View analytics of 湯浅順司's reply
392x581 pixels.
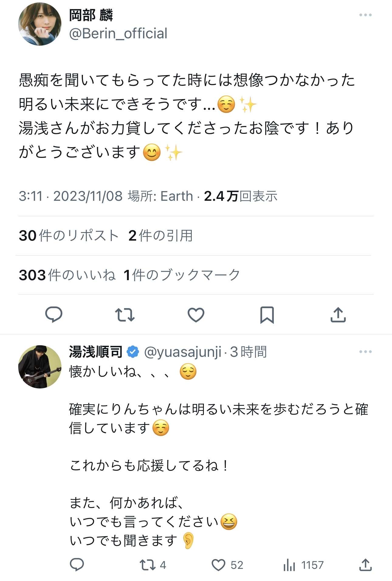pos(289,565)
